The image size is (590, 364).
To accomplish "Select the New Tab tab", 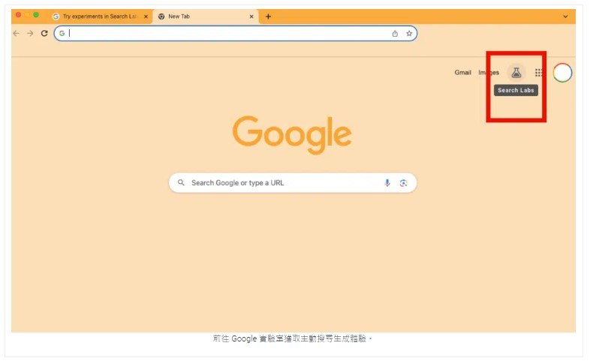I will 206,17.
